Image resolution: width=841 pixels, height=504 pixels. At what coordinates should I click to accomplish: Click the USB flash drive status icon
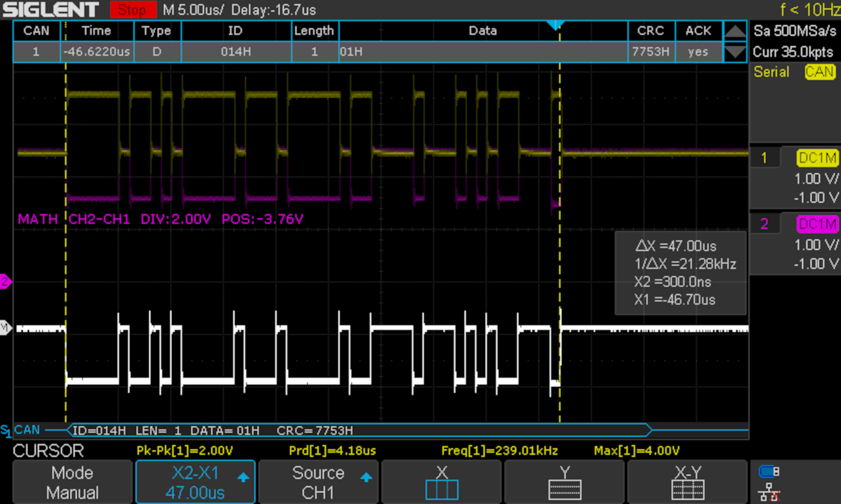[x=769, y=471]
